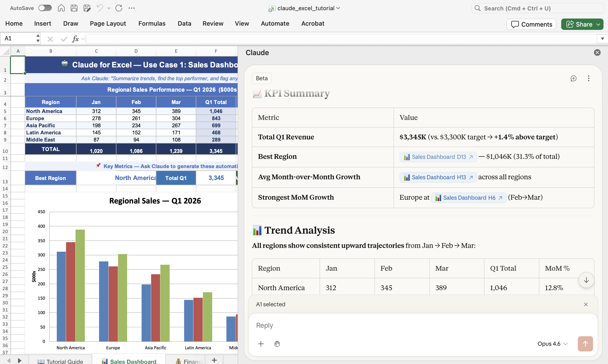Send the reply using the up-arrow button
The height and width of the screenshot is (364, 608).
click(x=585, y=344)
